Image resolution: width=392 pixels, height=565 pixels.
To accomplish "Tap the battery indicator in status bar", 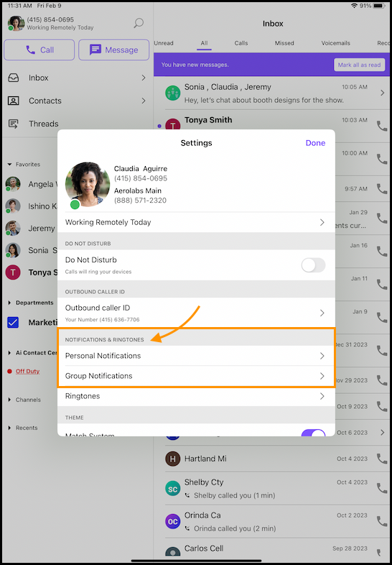I will point(378,6).
